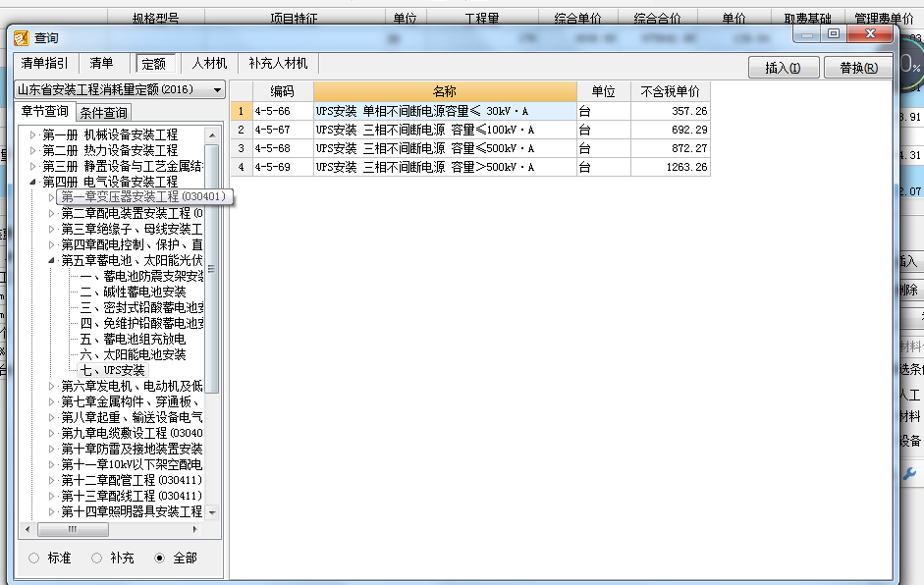Select row with code 4-5-66
The image size is (924, 585).
pyautogui.click(x=470, y=111)
